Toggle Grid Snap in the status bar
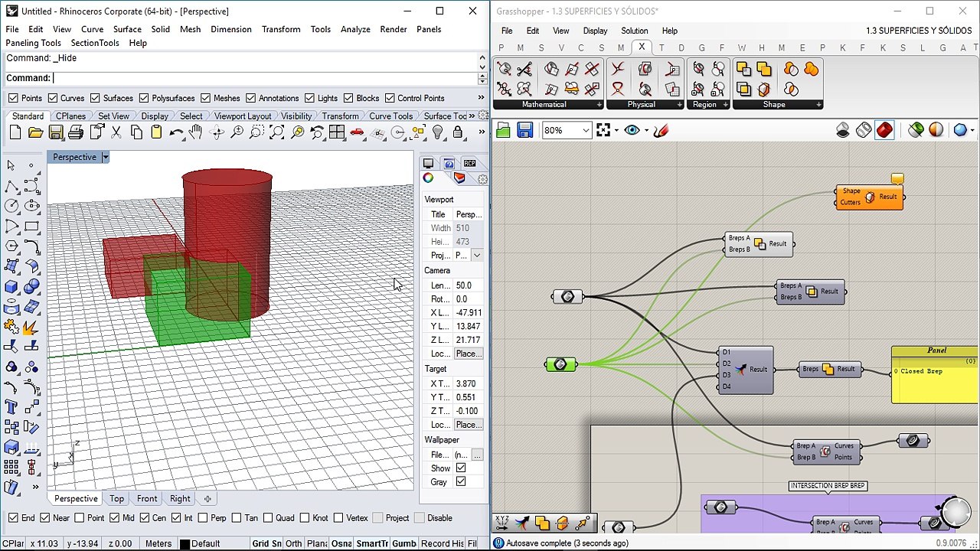 pos(266,543)
